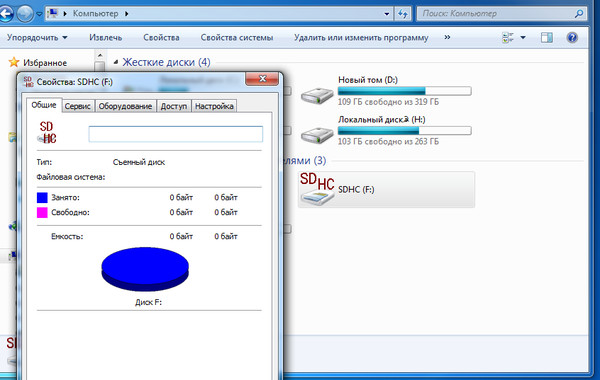Click the Диск F: caption
The image size is (600, 380).
148,302
